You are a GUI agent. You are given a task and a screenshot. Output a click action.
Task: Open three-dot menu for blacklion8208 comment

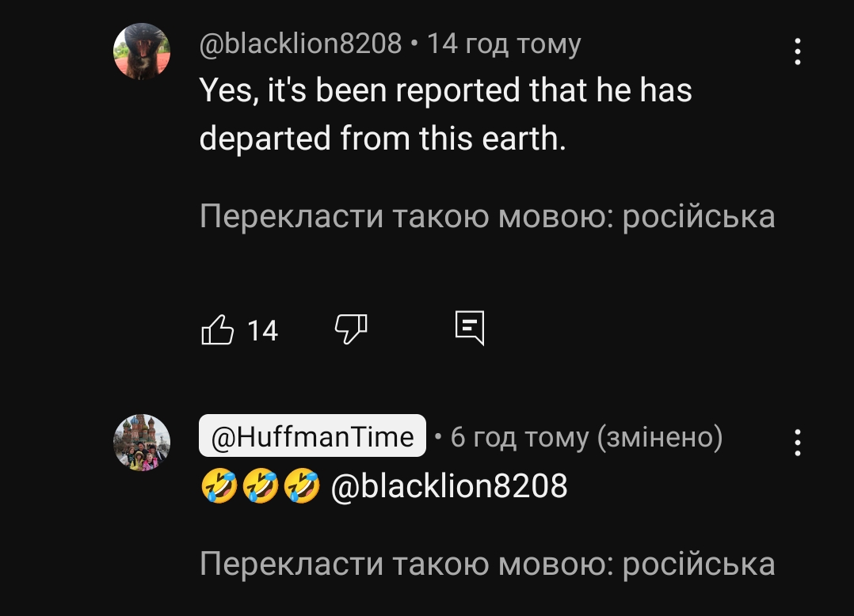[797, 52]
